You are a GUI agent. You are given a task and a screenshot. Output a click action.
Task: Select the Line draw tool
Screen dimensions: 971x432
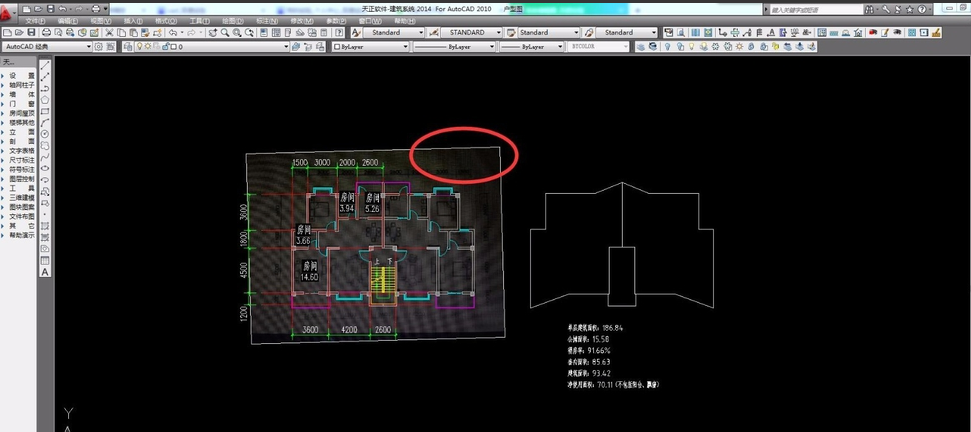[x=45, y=66]
